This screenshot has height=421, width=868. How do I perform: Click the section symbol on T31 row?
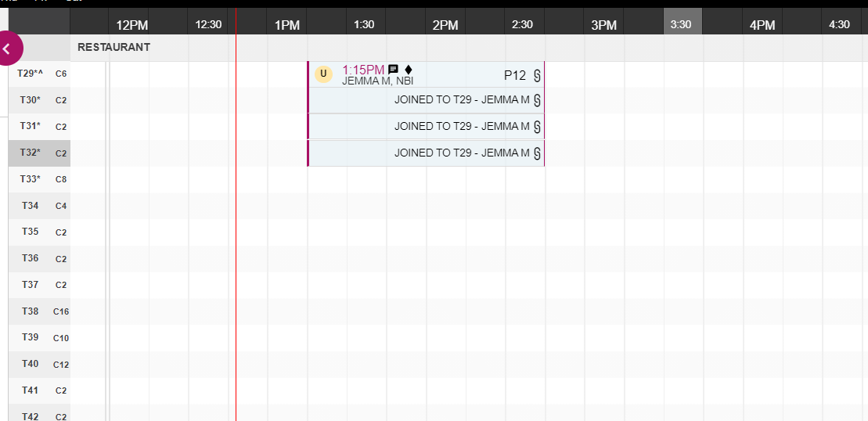pos(537,127)
